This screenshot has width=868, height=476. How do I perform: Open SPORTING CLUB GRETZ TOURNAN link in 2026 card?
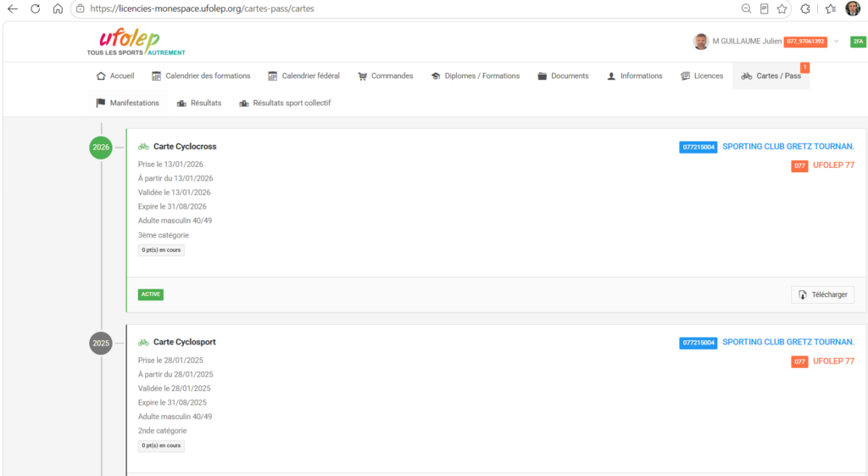[x=788, y=146]
